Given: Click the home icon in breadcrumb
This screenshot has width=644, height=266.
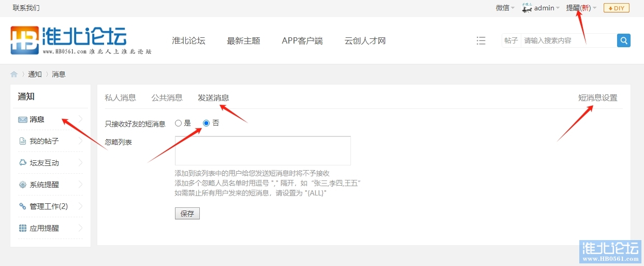Looking at the screenshot, I should pos(14,74).
